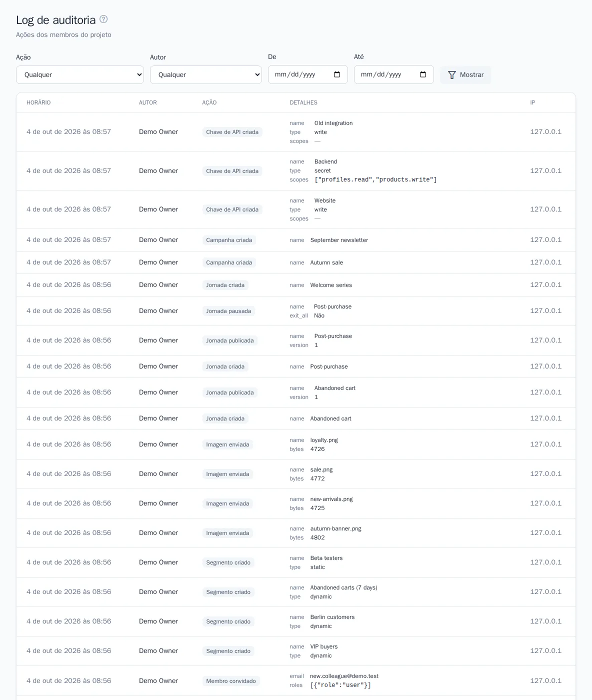Image resolution: width=592 pixels, height=700 pixels.
Task: Click the Jornada pausada action badge
Action: [x=228, y=311]
